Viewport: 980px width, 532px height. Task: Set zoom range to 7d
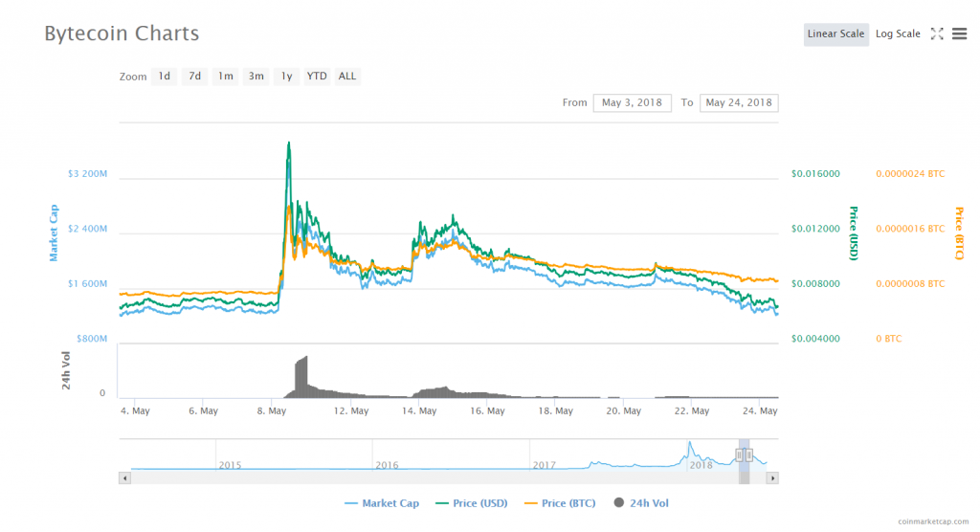(195, 77)
